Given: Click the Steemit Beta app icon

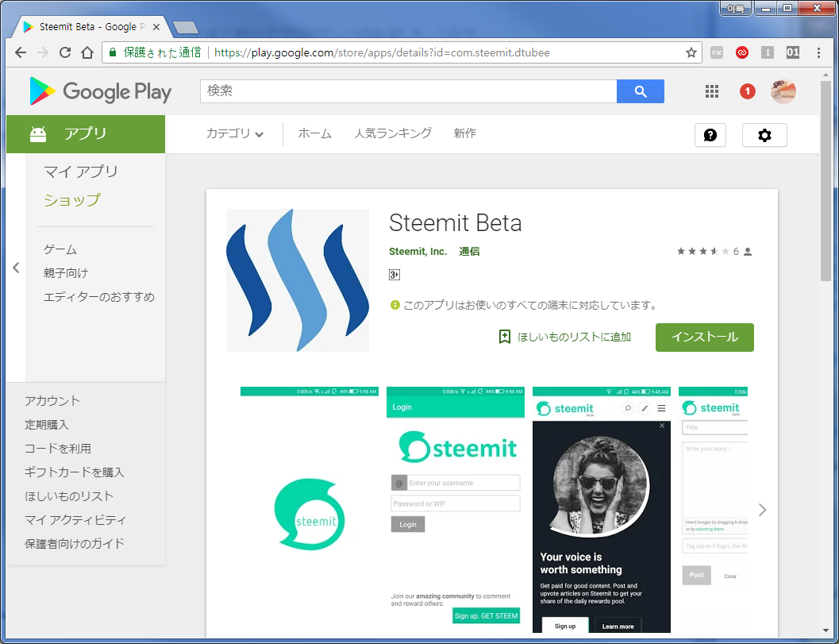Looking at the screenshot, I should pyautogui.click(x=298, y=280).
